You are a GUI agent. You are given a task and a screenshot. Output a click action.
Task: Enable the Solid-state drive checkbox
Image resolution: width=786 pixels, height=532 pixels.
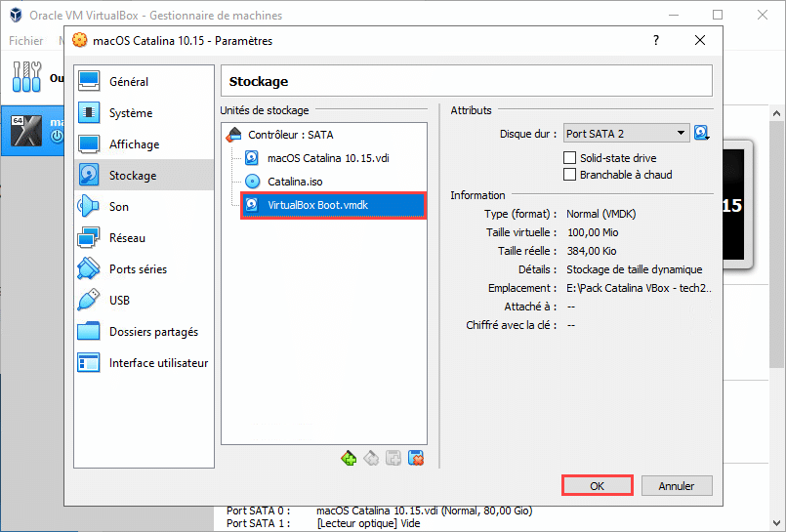[x=569, y=158]
